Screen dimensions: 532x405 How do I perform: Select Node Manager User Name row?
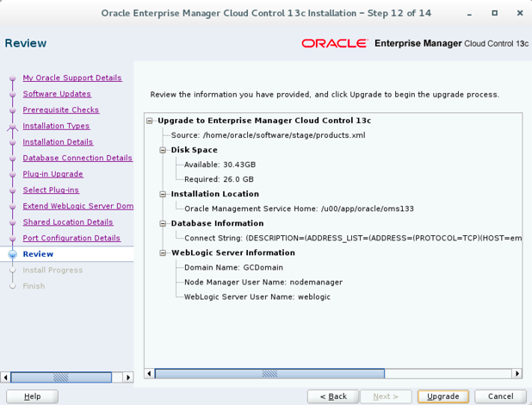[x=263, y=282]
